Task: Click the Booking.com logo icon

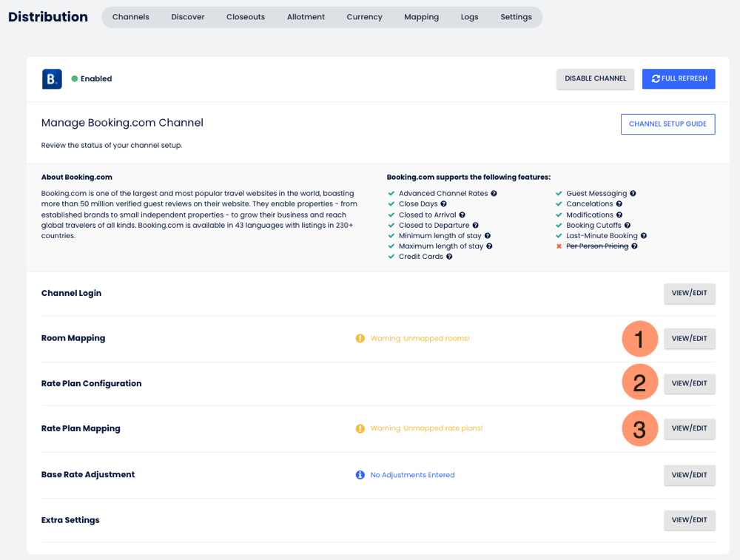Action: point(52,79)
